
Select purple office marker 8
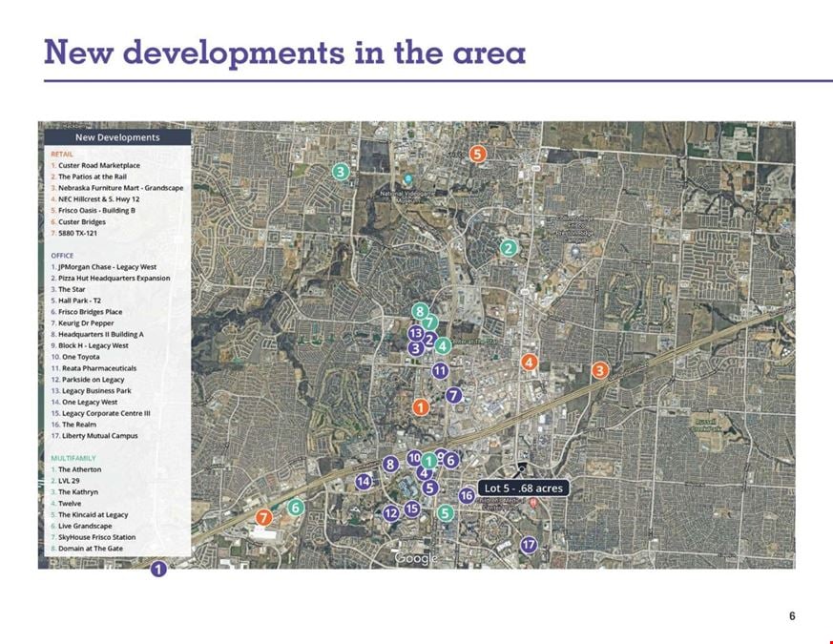(390, 465)
